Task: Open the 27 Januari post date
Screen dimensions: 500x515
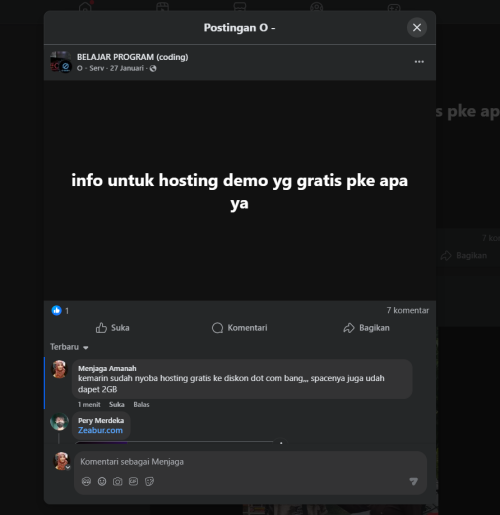Action: click(x=127, y=68)
